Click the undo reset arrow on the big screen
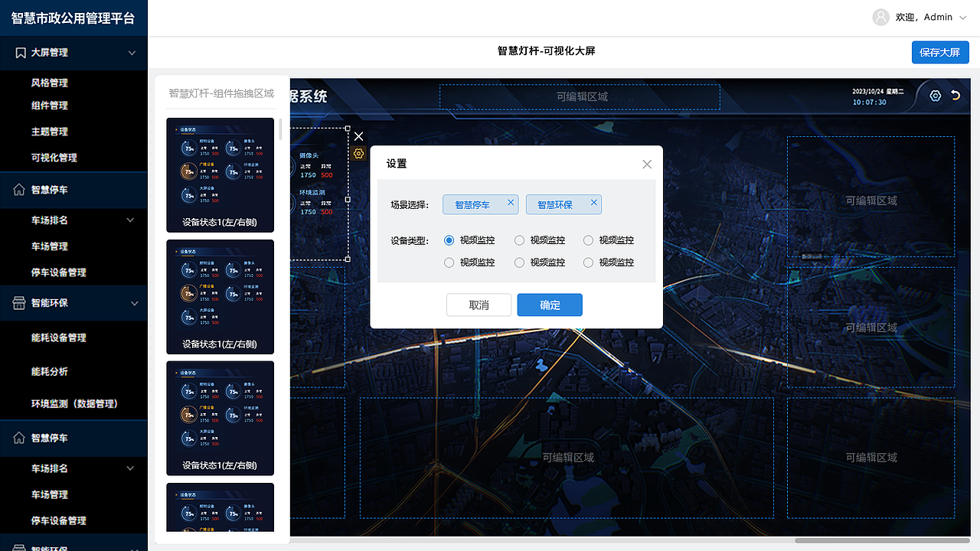 [956, 95]
